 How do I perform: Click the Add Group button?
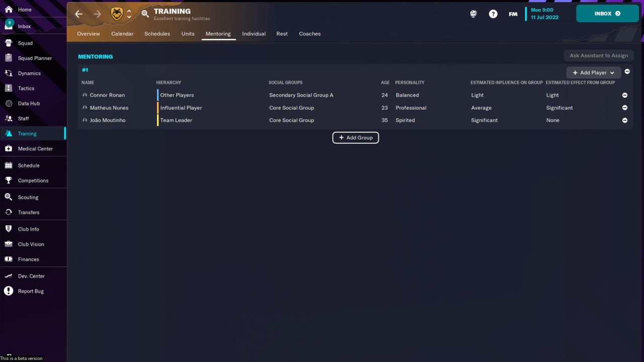pyautogui.click(x=355, y=138)
